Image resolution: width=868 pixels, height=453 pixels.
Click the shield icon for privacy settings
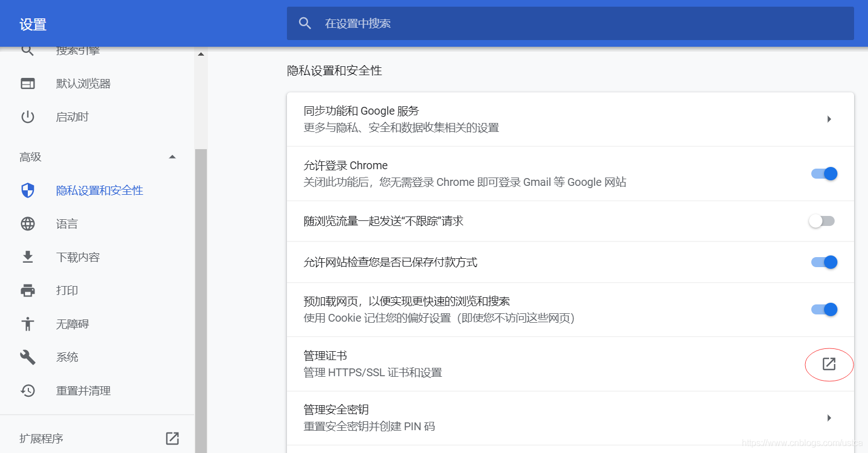28,190
